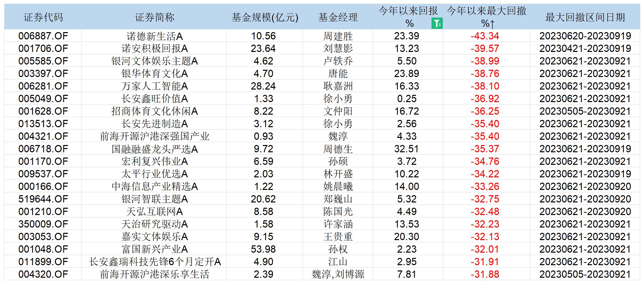
Task: Click fund manager cell 周建胜
Action: (x=338, y=36)
